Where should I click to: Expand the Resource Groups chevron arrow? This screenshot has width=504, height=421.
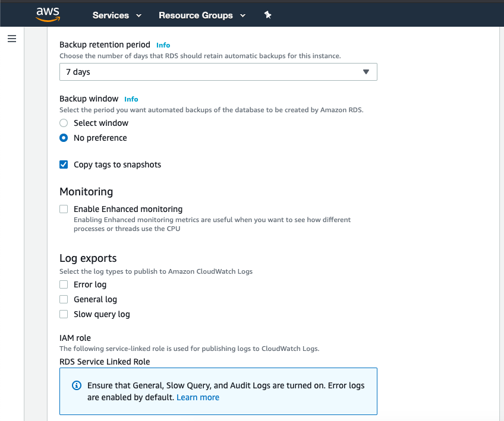click(243, 15)
